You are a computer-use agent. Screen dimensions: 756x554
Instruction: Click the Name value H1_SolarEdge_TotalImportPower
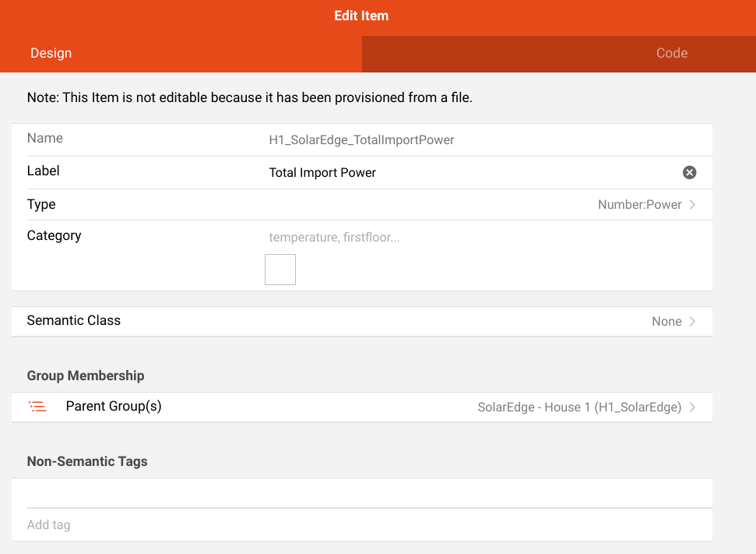click(361, 140)
